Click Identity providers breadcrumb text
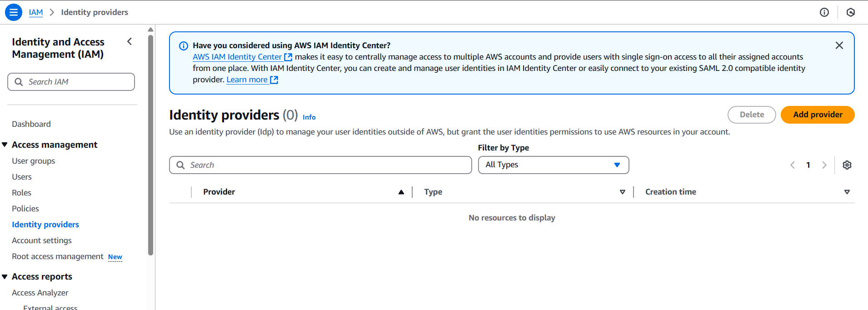 coord(95,12)
